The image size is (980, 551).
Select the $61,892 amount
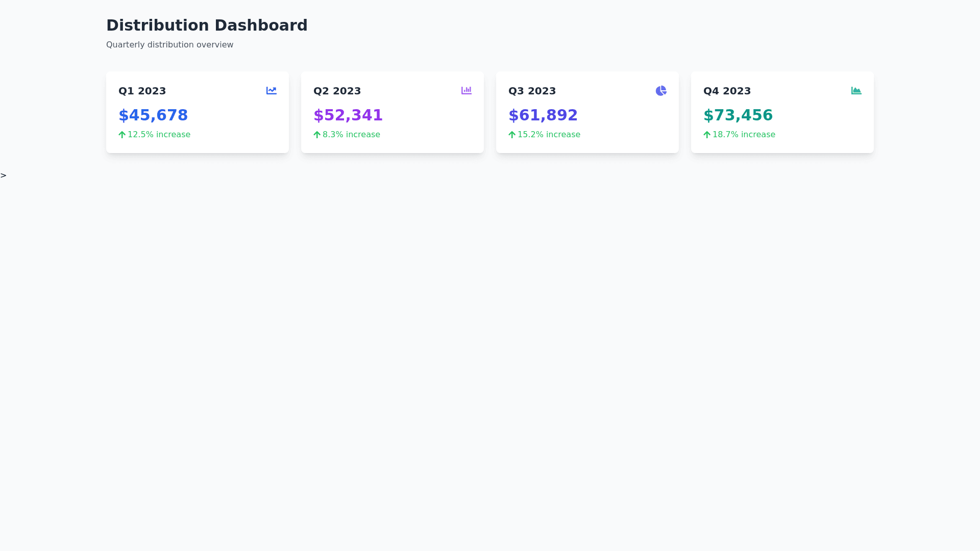coord(543,115)
